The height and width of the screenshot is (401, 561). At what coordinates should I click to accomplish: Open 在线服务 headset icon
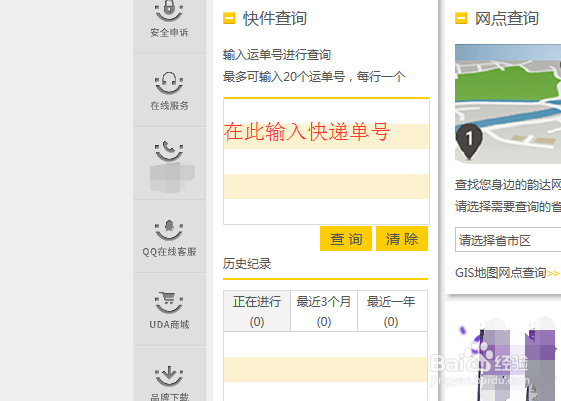(169, 83)
